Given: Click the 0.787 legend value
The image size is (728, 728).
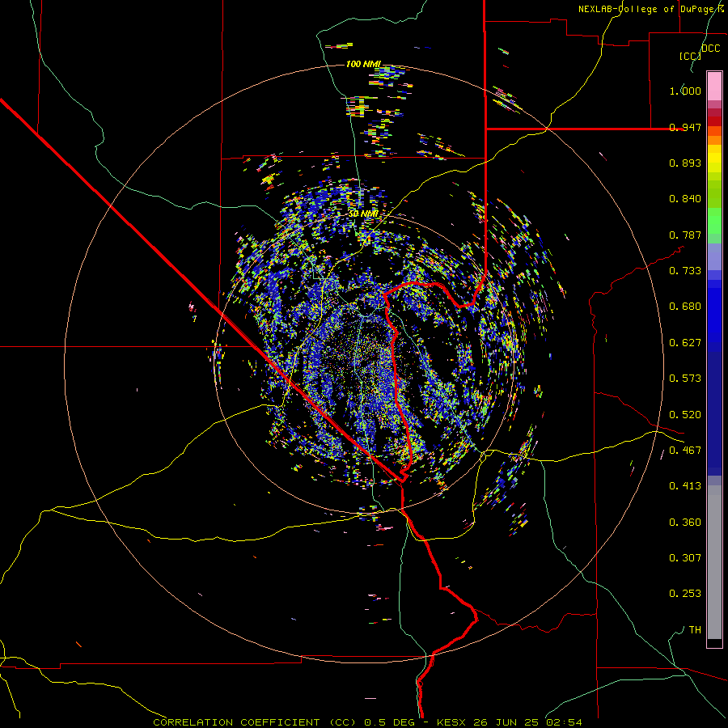Looking at the screenshot, I should (685, 235).
